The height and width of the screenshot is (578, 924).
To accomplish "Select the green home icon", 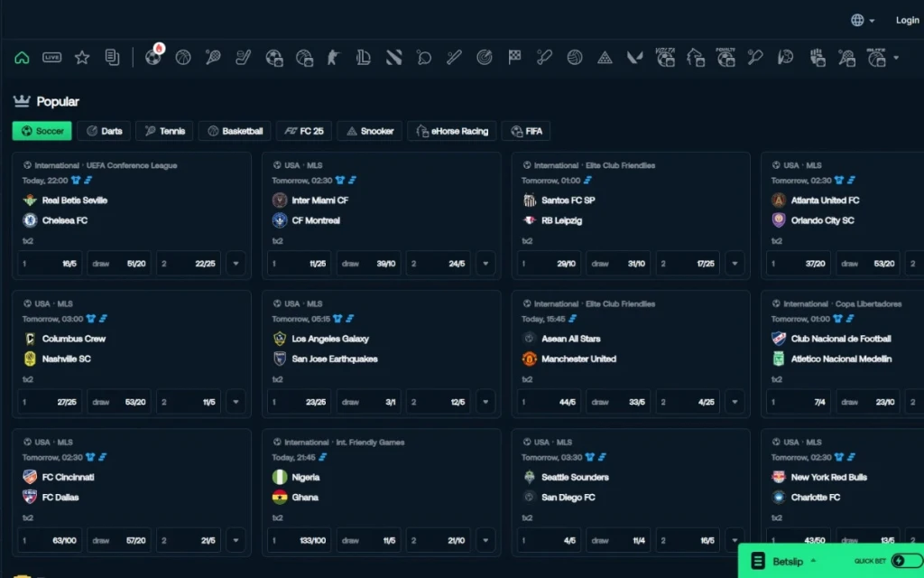I will point(22,57).
